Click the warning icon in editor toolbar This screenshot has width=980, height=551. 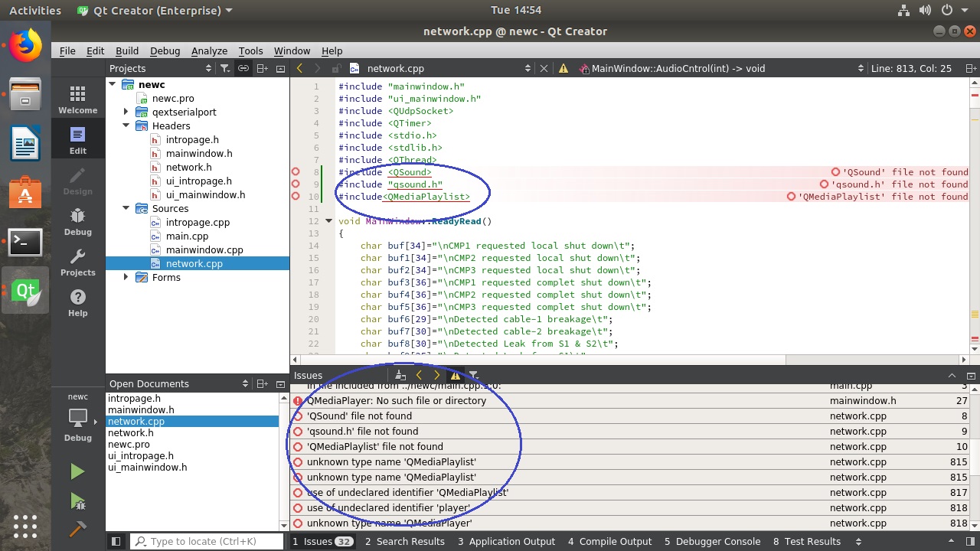pyautogui.click(x=563, y=68)
